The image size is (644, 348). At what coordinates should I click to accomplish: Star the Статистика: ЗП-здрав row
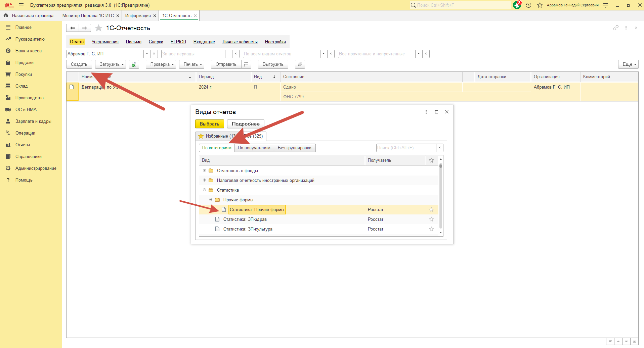(x=431, y=219)
